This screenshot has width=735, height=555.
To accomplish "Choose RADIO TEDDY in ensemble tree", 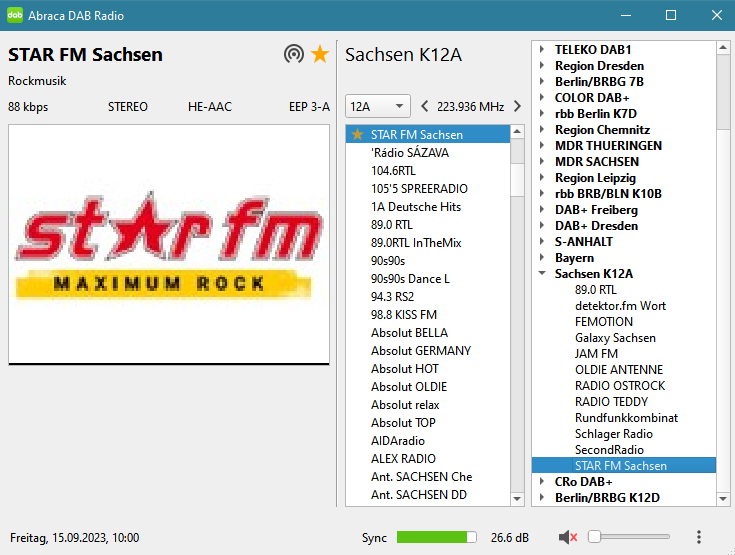I will tap(611, 402).
